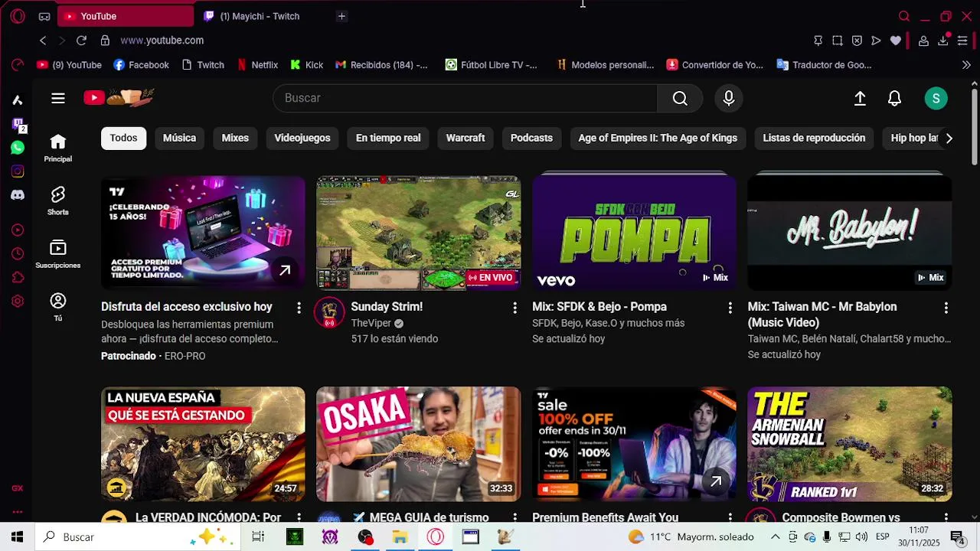Open options menu for ERO-PRO sponsored ad
The height and width of the screenshot is (551, 980).
299,308
